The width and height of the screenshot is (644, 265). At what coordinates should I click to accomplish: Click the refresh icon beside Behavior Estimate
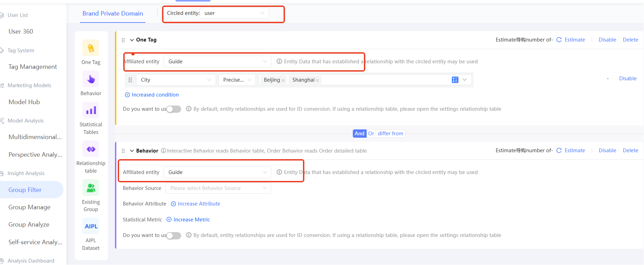[x=559, y=150]
